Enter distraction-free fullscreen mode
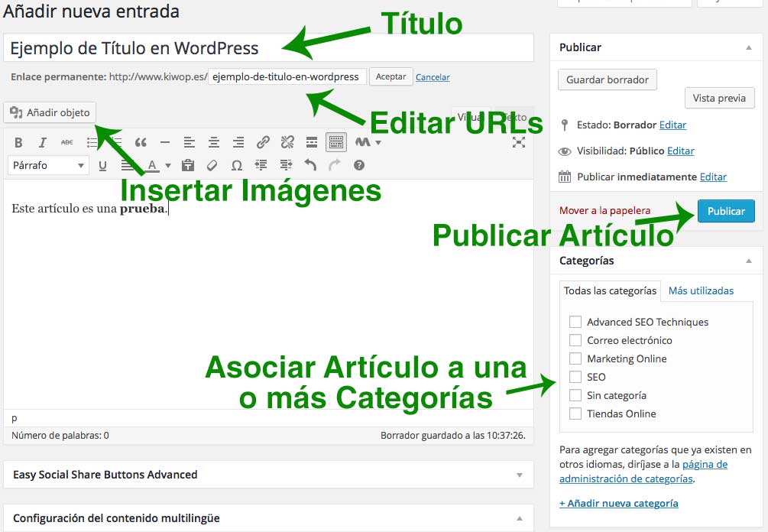This screenshot has height=532, width=768. click(519, 142)
